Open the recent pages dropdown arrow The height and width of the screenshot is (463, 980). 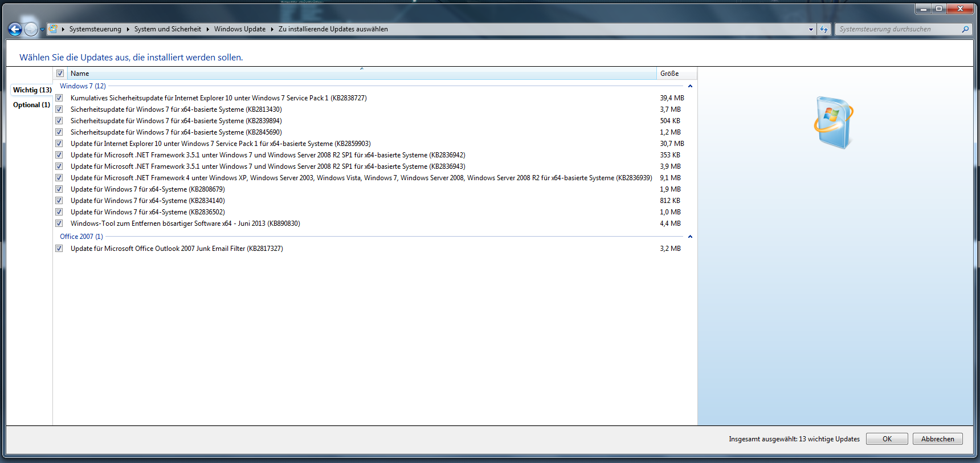click(42, 30)
